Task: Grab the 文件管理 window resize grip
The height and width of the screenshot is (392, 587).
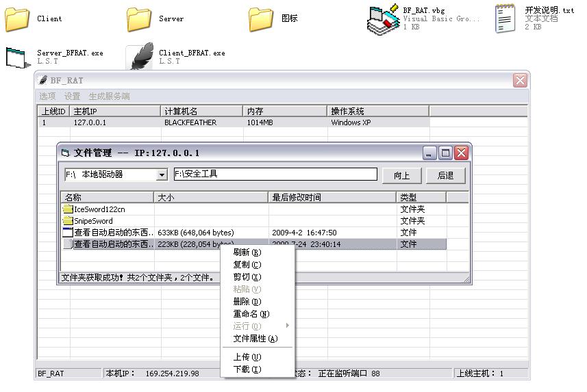Action: coord(466,279)
